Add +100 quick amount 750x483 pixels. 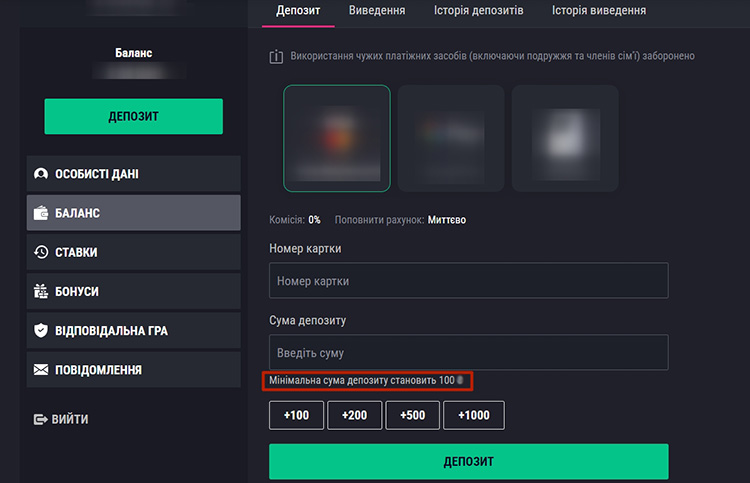[x=296, y=415]
